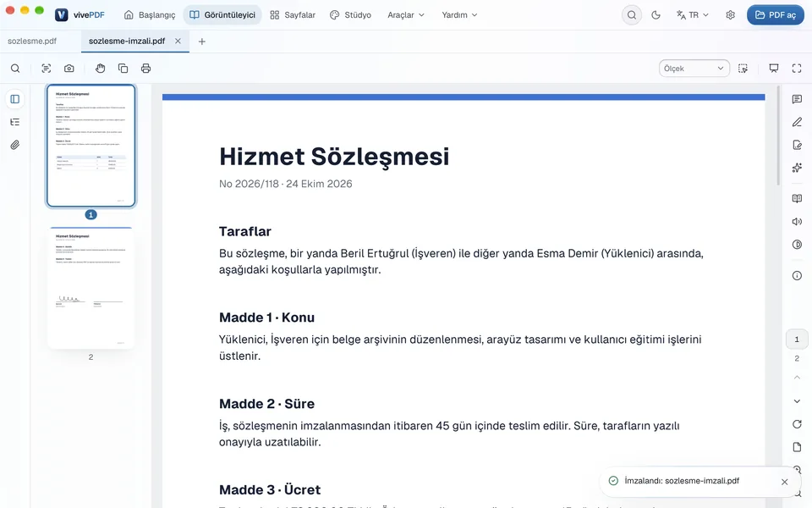Dismiss the İmzalandı notification
This screenshot has height=508, width=812.
(x=785, y=482)
